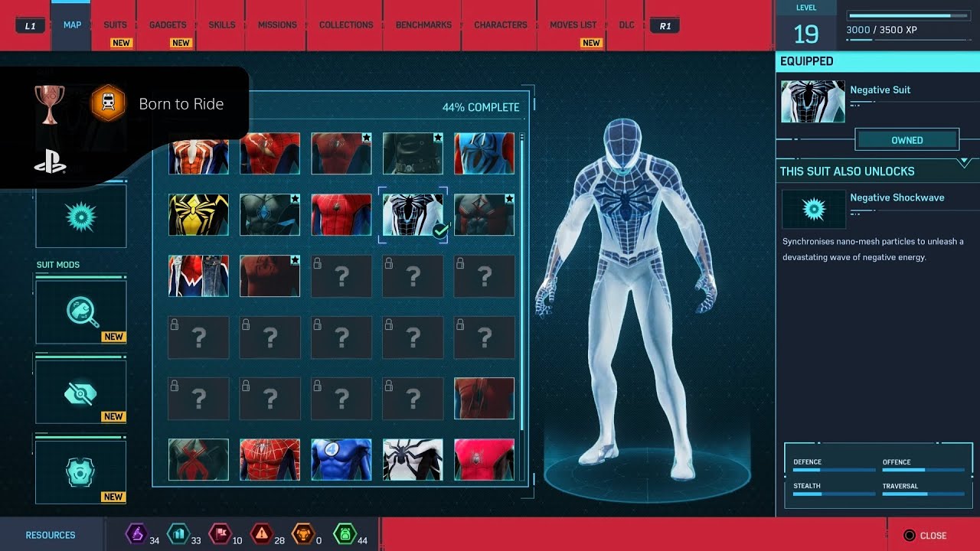Switch to the MAP tab
The image size is (980, 551).
[x=72, y=25]
